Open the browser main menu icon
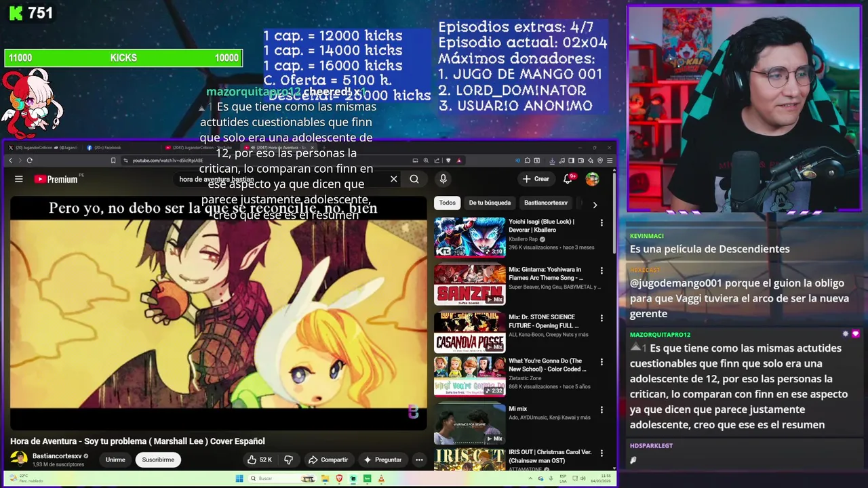868x488 pixels. pos(610,161)
